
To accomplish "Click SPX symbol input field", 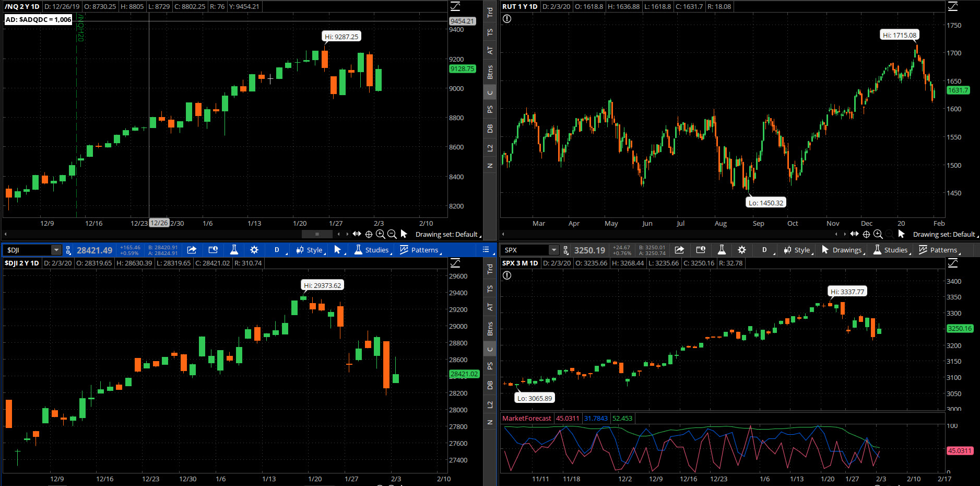I will [526, 250].
